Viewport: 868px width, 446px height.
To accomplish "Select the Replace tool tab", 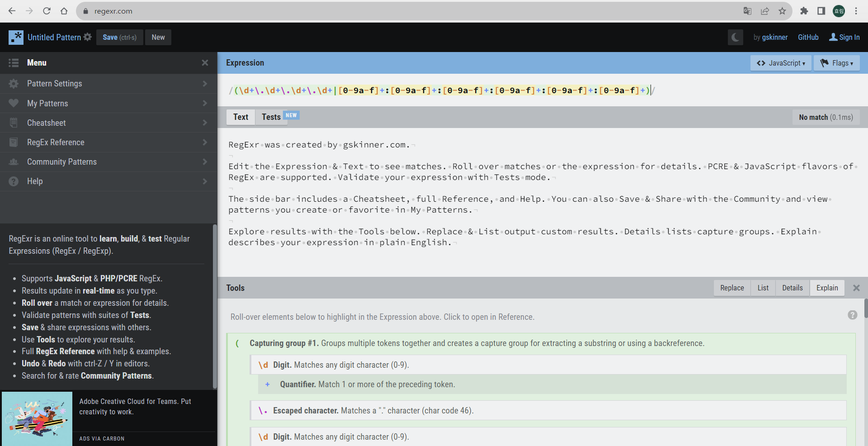I will click(x=732, y=288).
